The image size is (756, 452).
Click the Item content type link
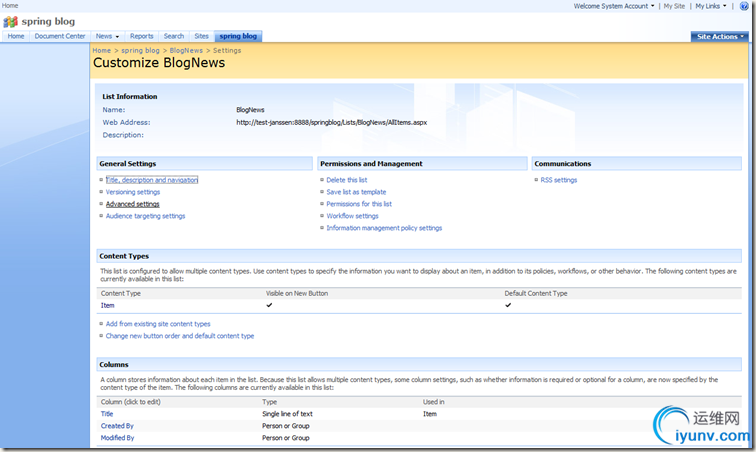tap(108, 305)
